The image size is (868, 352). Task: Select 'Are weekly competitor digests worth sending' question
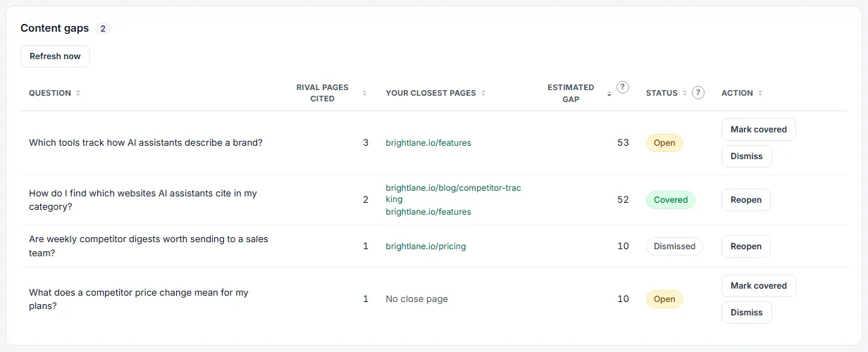click(x=149, y=246)
